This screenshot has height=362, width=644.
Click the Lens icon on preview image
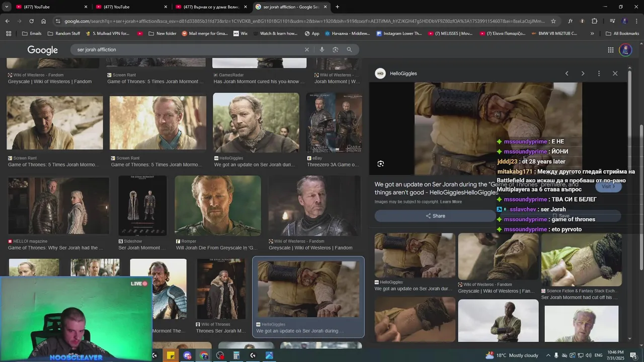pos(381,163)
